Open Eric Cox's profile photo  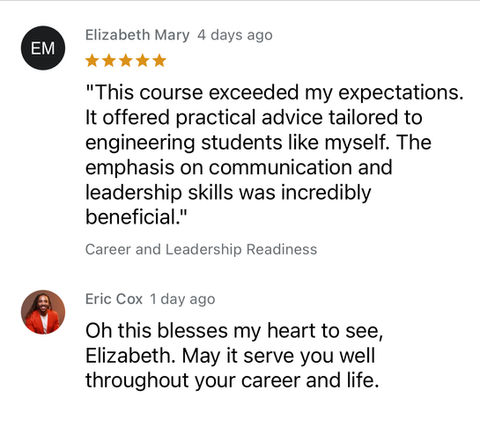(x=43, y=312)
